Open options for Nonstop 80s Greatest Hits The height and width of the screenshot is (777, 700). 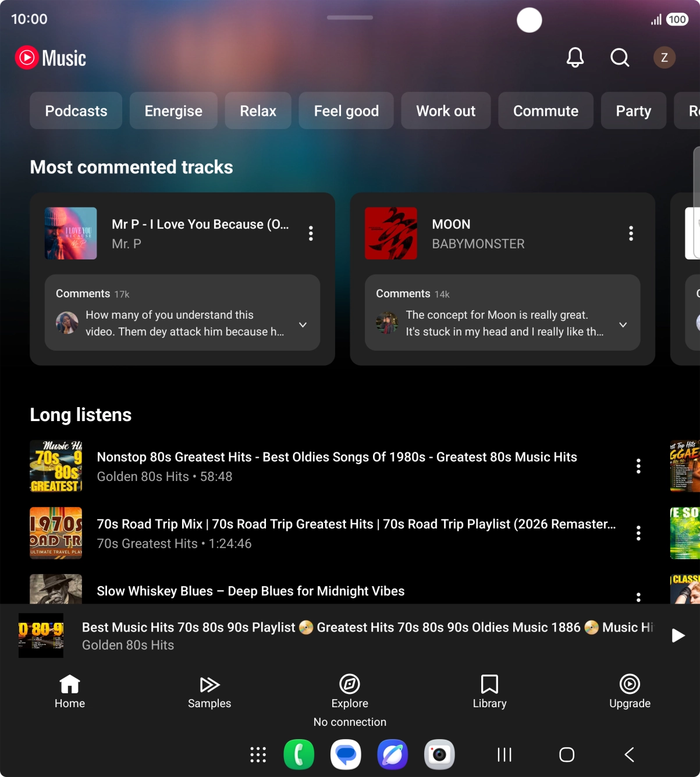(x=638, y=466)
